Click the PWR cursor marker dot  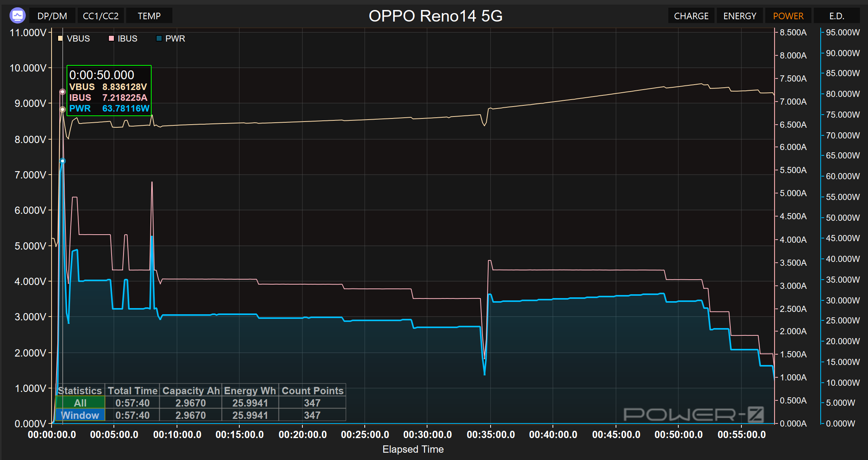click(x=62, y=161)
